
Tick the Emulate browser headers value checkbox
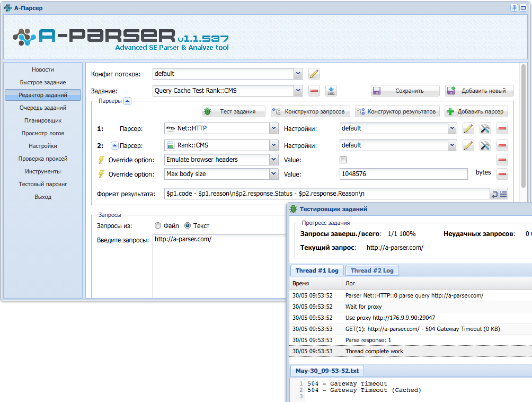(343, 160)
